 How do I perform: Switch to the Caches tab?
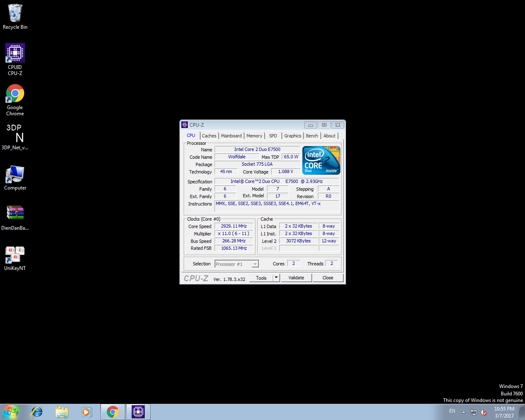point(209,136)
